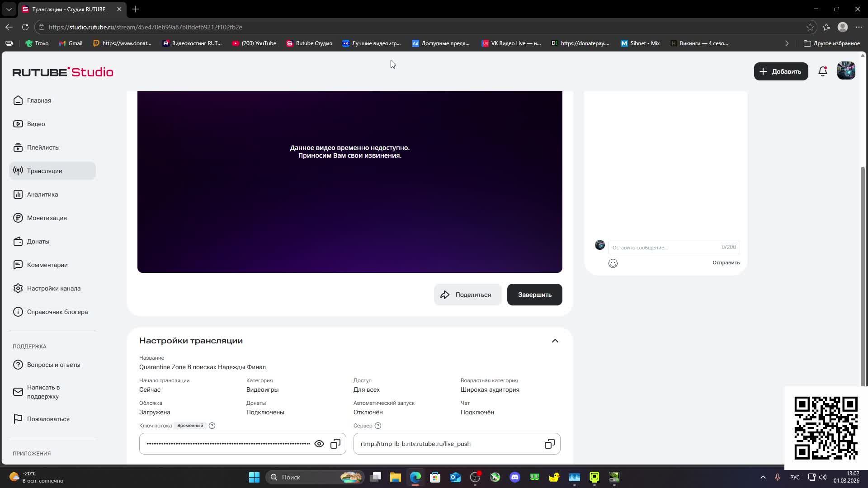Viewport: 868px width, 488px height.
Task: Open the emoji picker in chat
Action: (613, 263)
